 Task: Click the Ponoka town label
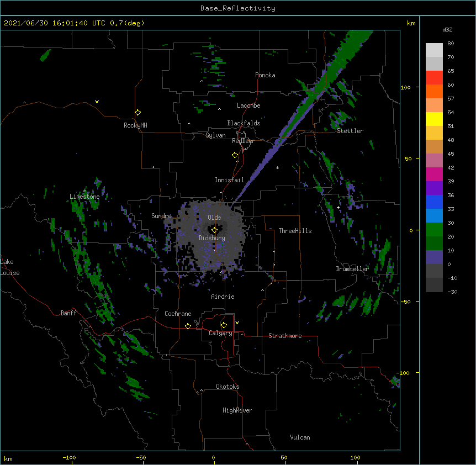click(265, 75)
